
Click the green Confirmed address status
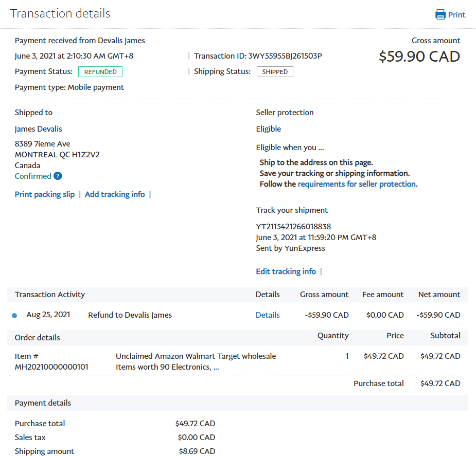[x=33, y=176]
